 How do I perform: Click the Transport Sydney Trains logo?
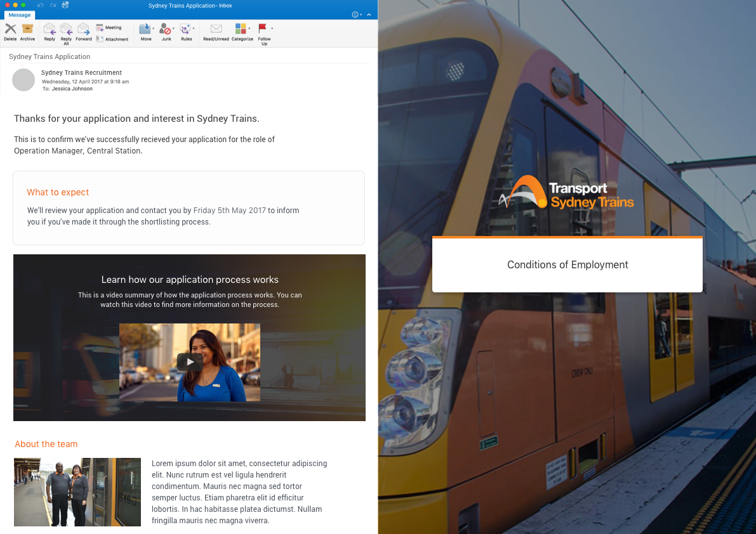click(x=566, y=192)
